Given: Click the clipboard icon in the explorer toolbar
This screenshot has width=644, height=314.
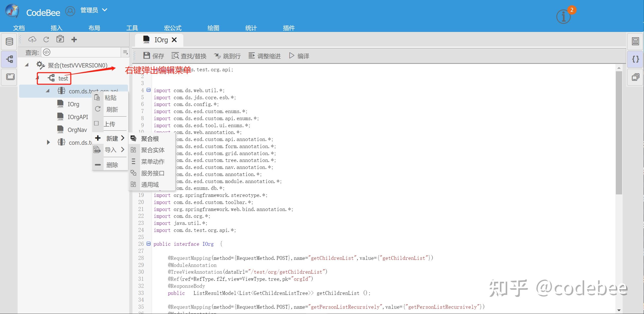Looking at the screenshot, I should point(60,39).
